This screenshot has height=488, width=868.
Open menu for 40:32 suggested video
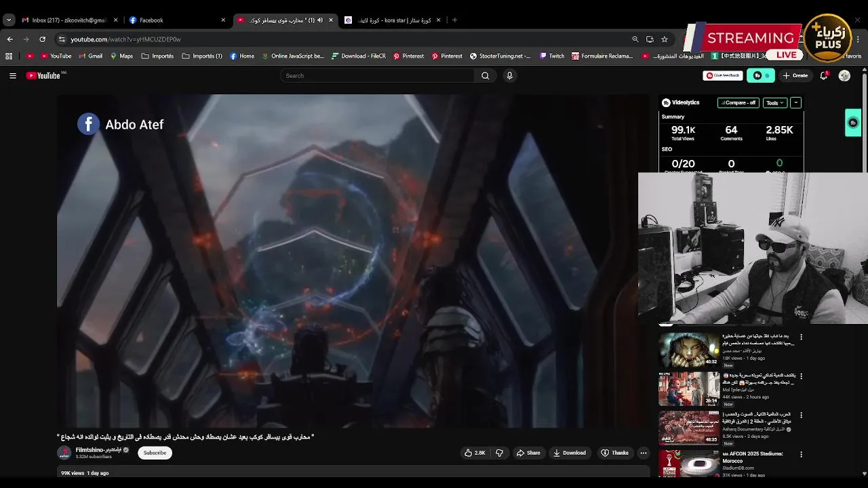tap(801, 337)
